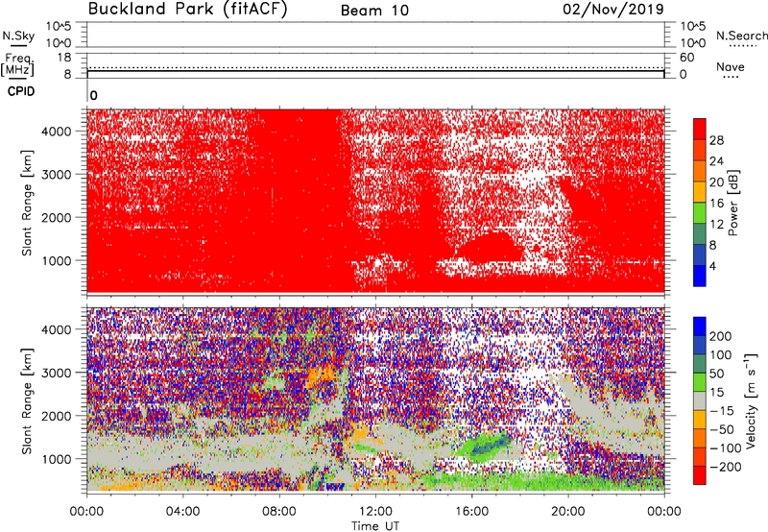768x532 pixels.
Task: Click the "Power [dB]" colorbar title
Action: click(x=732, y=203)
